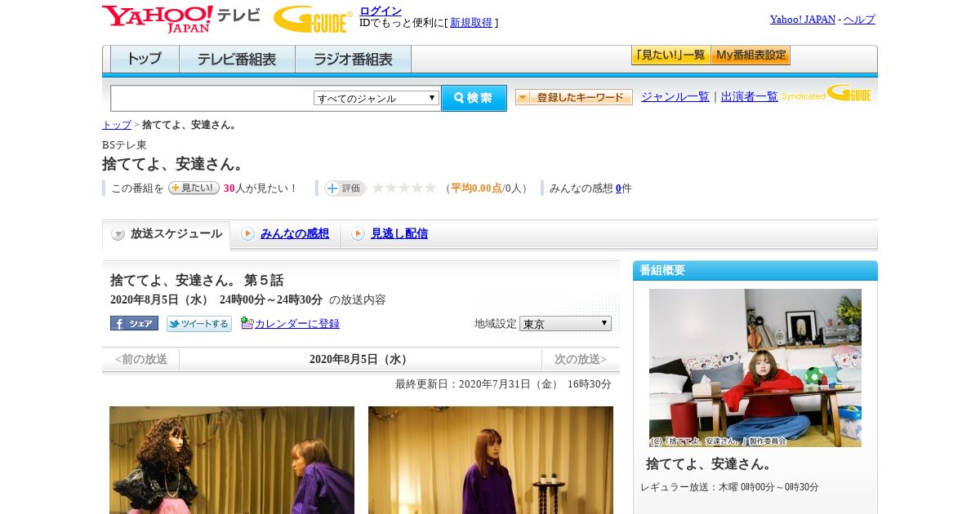Open the すべてのジャンル genre dropdown
The width and height of the screenshot is (980, 514).
(x=376, y=98)
